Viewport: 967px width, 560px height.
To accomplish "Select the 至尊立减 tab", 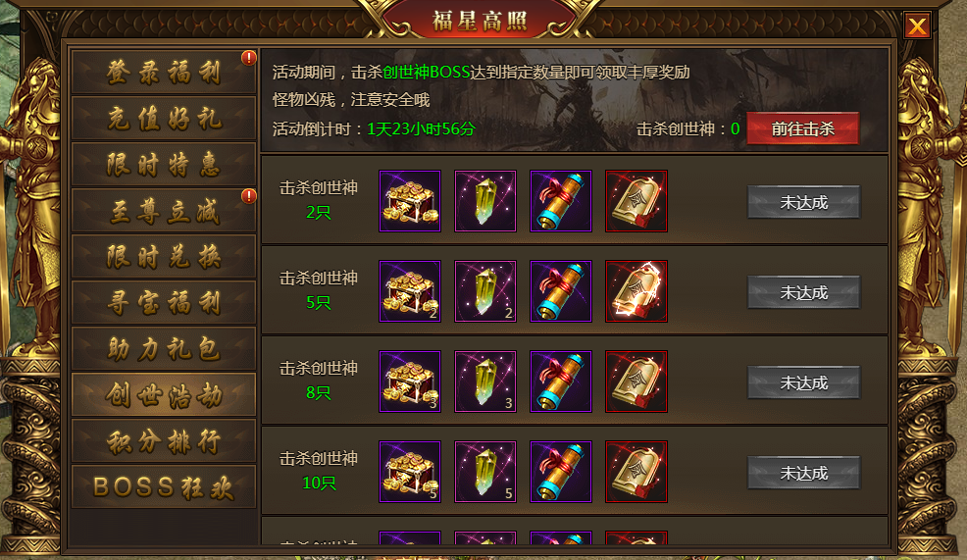I will [164, 211].
